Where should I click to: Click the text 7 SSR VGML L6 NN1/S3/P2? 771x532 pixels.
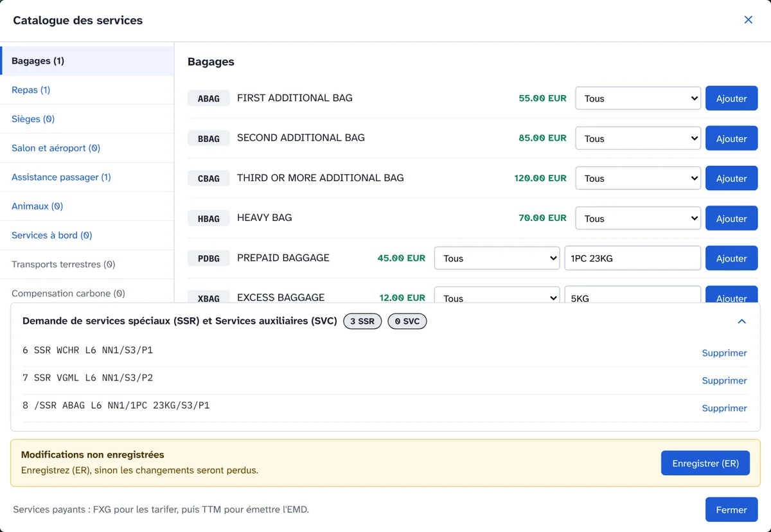(87, 378)
